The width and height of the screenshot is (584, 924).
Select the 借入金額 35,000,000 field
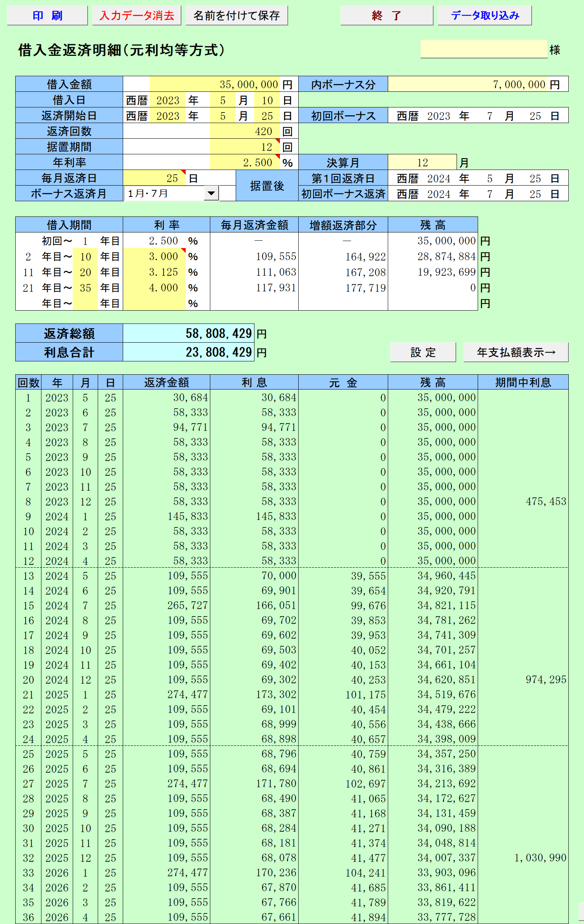tap(215, 84)
